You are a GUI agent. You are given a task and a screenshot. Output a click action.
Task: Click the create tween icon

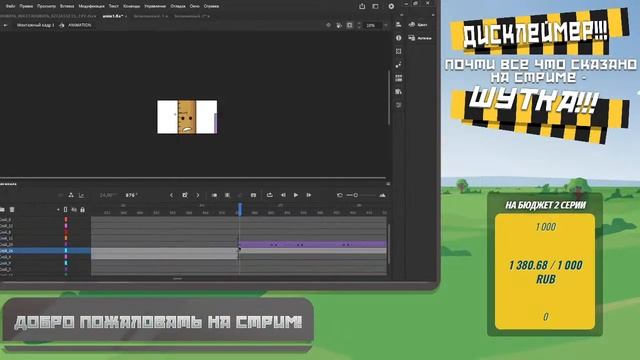click(x=240, y=196)
